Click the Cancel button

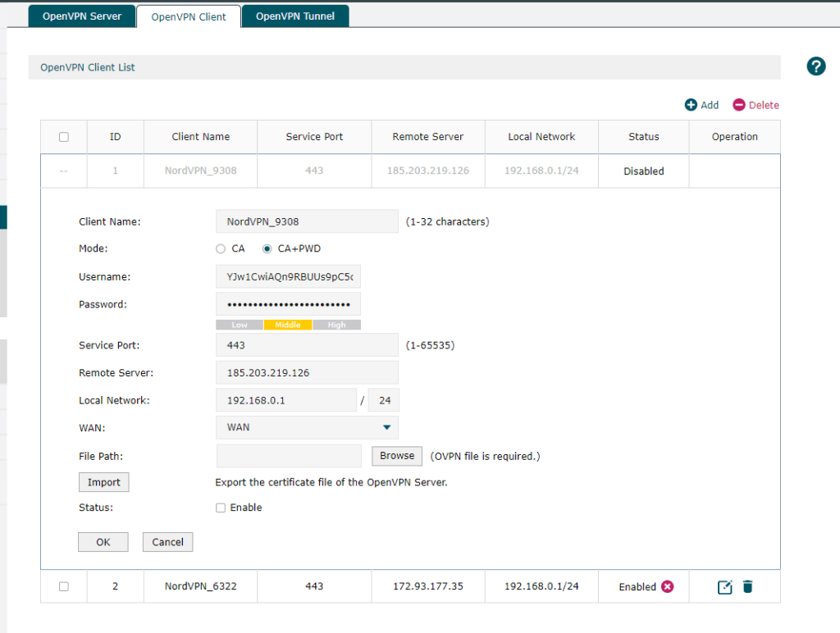tap(167, 542)
